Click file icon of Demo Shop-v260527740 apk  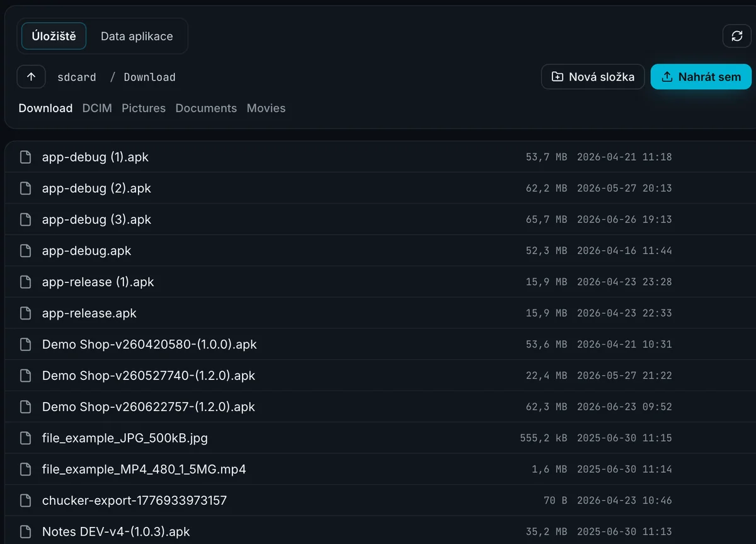[25, 376]
